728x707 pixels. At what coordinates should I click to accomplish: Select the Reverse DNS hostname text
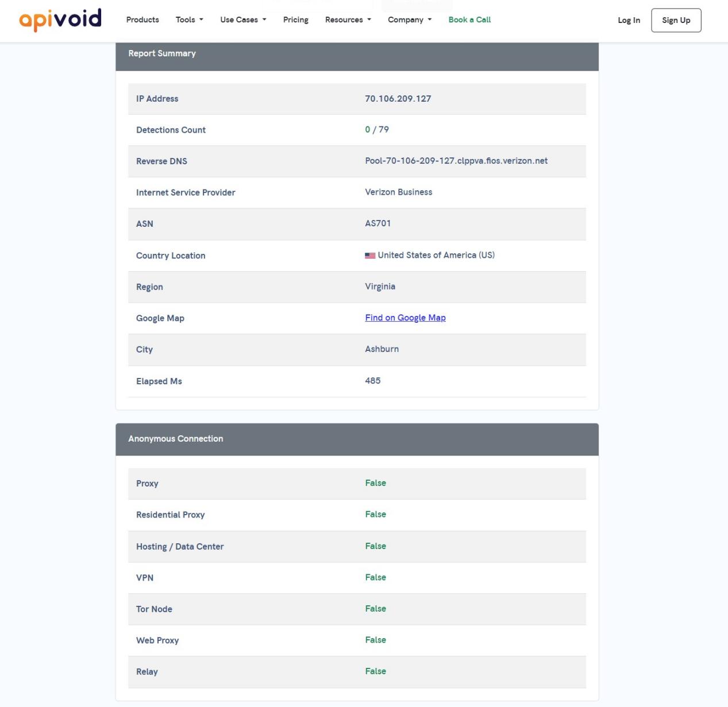(456, 161)
